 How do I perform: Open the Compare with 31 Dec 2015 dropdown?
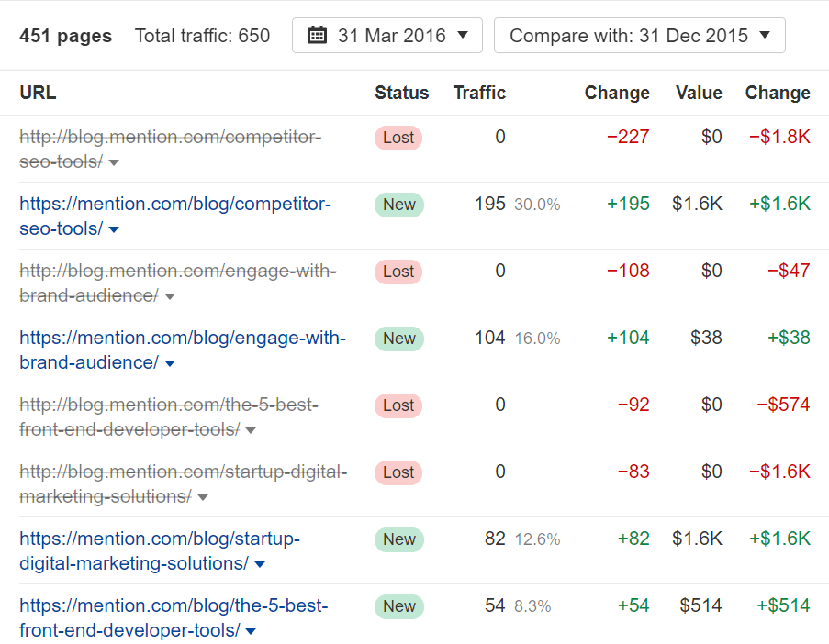[639, 35]
